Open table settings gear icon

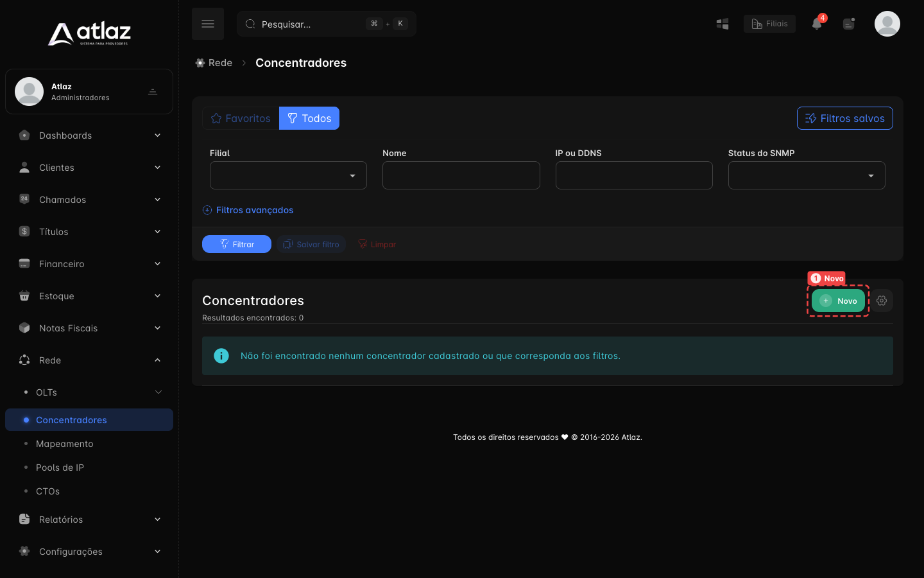click(x=882, y=301)
